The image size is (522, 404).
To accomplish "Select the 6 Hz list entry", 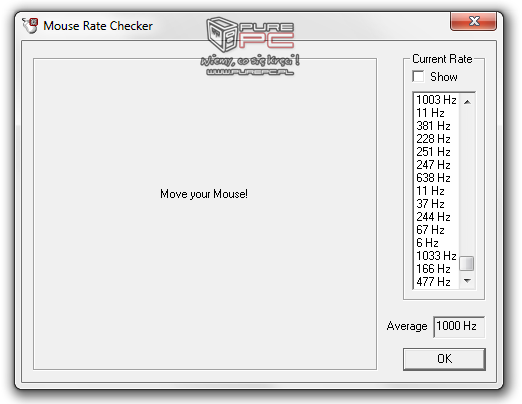I will [x=436, y=243].
